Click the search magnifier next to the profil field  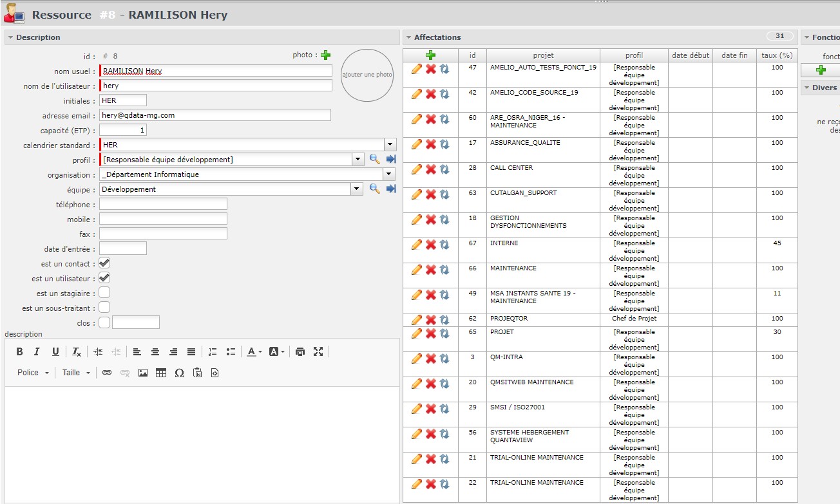tap(374, 159)
